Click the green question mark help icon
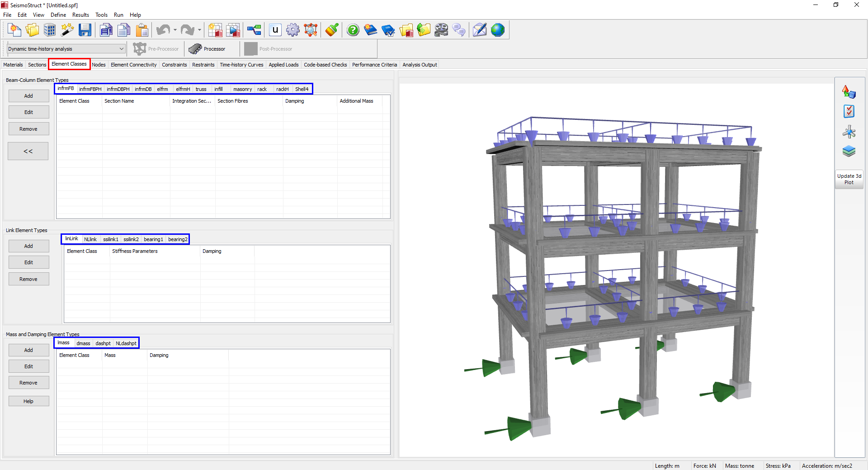The image size is (868, 470). pos(353,30)
